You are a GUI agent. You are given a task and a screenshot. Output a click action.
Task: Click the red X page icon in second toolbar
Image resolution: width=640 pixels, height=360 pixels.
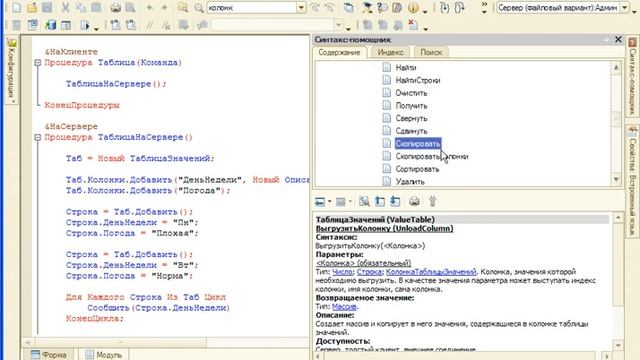point(413,24)
